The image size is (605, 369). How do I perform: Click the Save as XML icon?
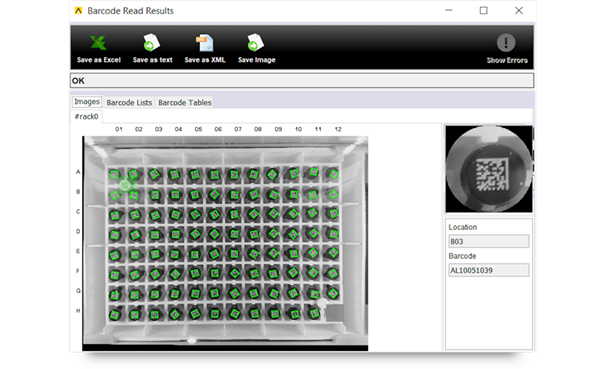204,43
